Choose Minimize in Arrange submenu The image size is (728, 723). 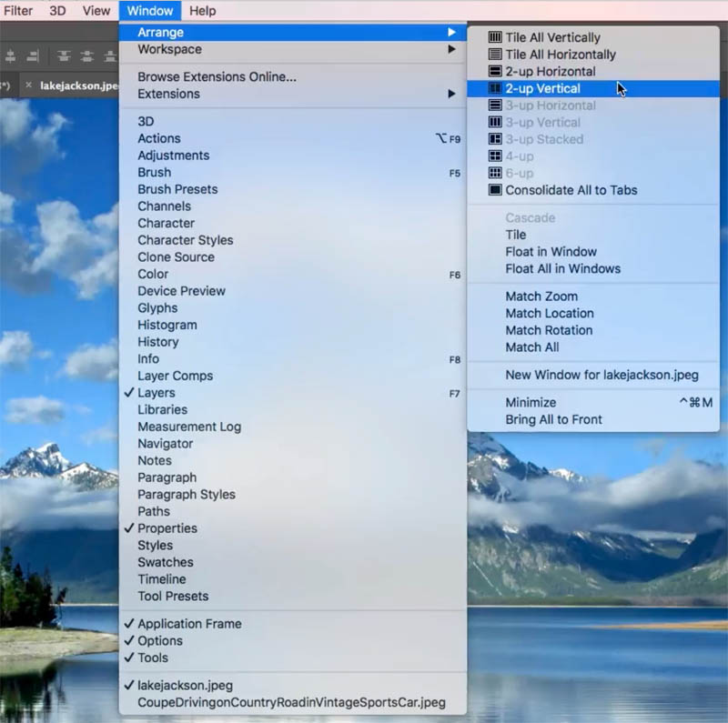coord(593,402)
